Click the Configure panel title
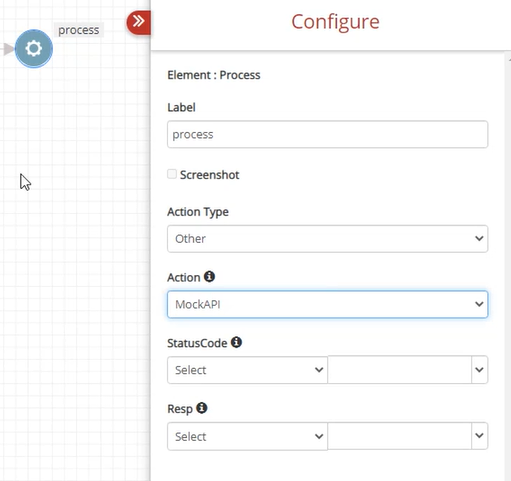Image resolution: width=511 pixels, height=481 pixels. (335, 22)
